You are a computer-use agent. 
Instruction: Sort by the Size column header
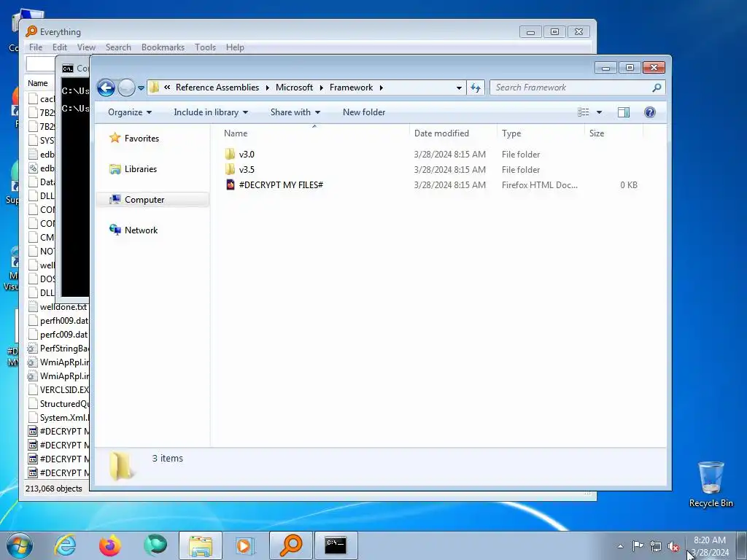[x=614, y=133]
